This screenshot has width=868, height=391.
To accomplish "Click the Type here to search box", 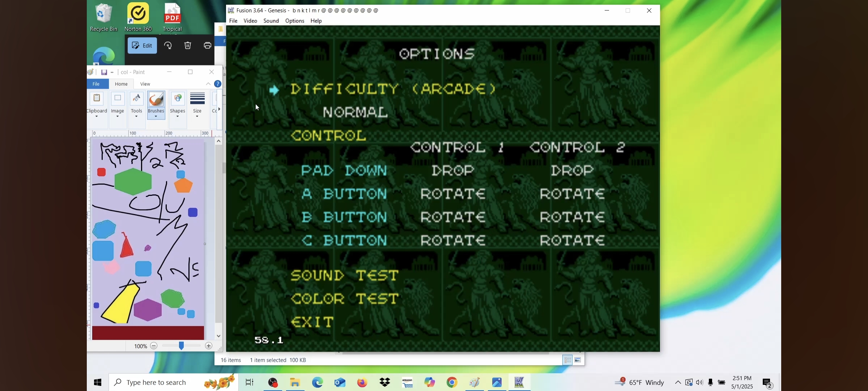I will (x=156, y=383).
